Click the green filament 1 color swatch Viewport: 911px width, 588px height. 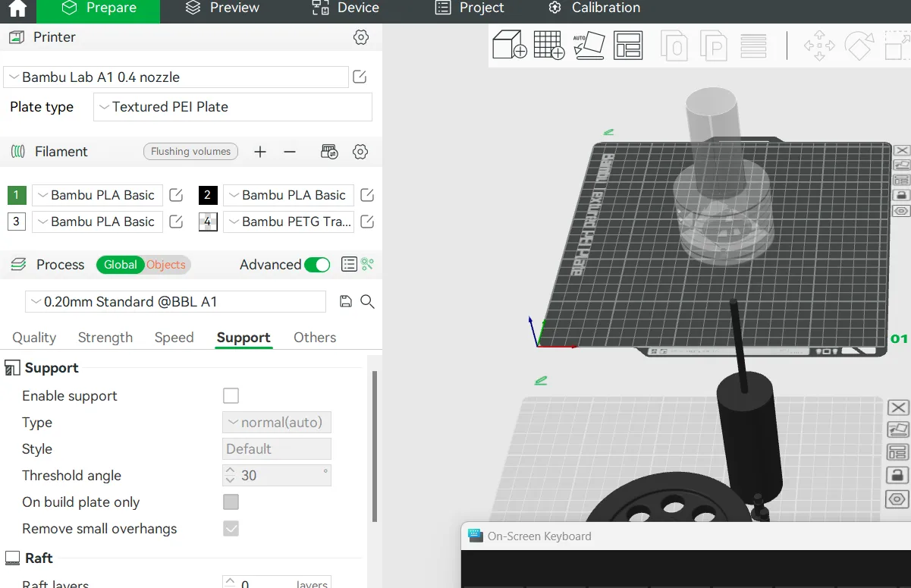[x=17, y=195]
